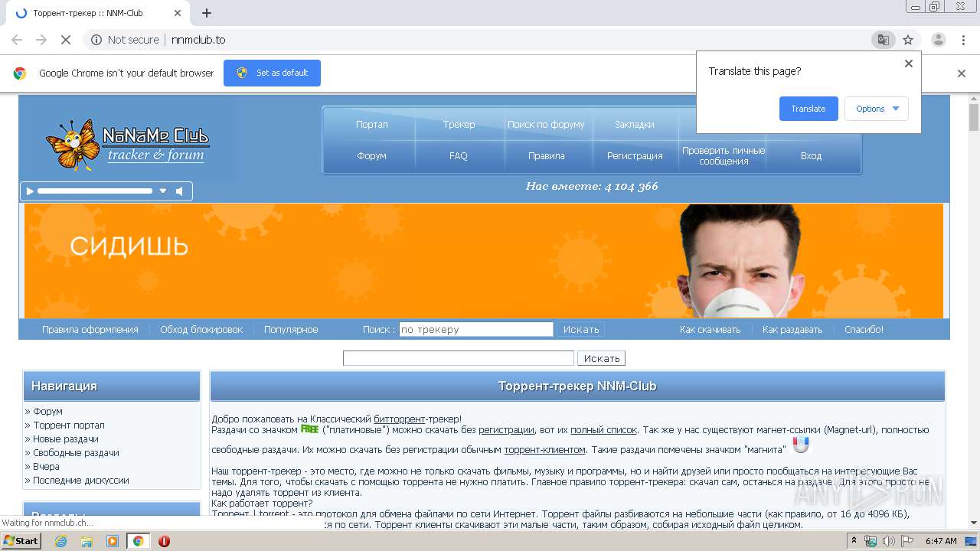
Task: Open Форум in Навигация sidebar
Action: tap(47, 412)
